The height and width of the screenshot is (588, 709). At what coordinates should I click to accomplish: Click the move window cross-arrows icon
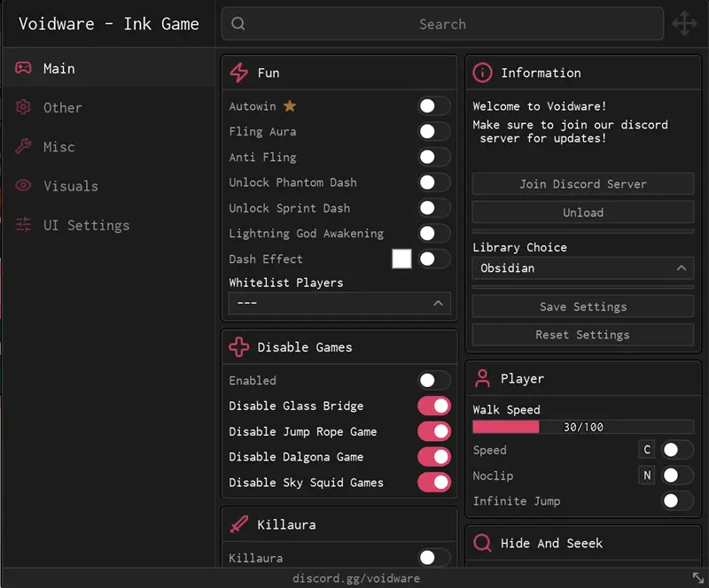coord(684,23)
